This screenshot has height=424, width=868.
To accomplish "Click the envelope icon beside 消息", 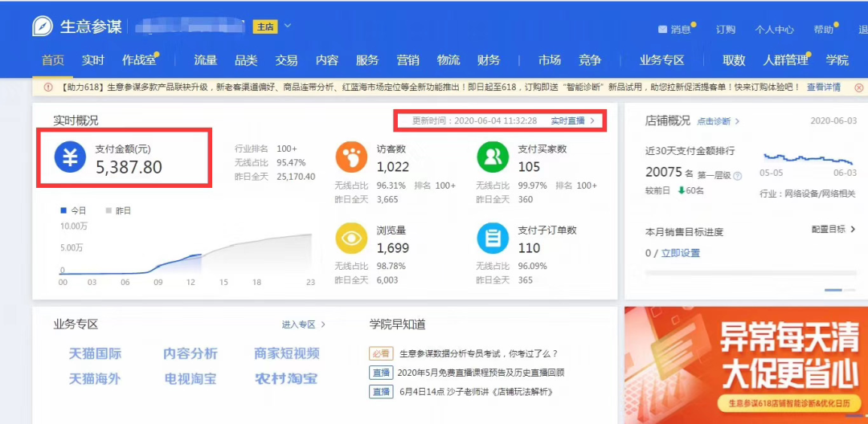I will 662,29.
